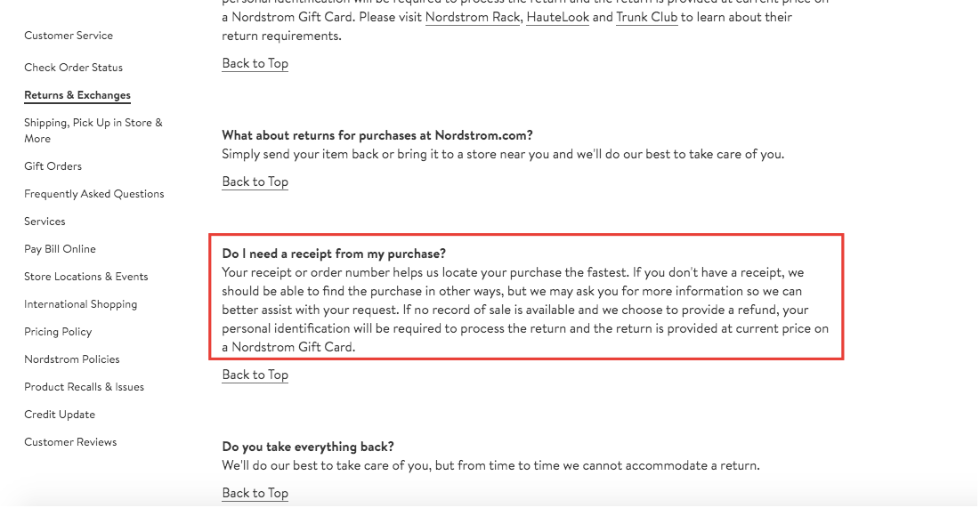Click the Credit Update link
The image size is (980, 508).
pyautogui.click(x=60, y=415)
